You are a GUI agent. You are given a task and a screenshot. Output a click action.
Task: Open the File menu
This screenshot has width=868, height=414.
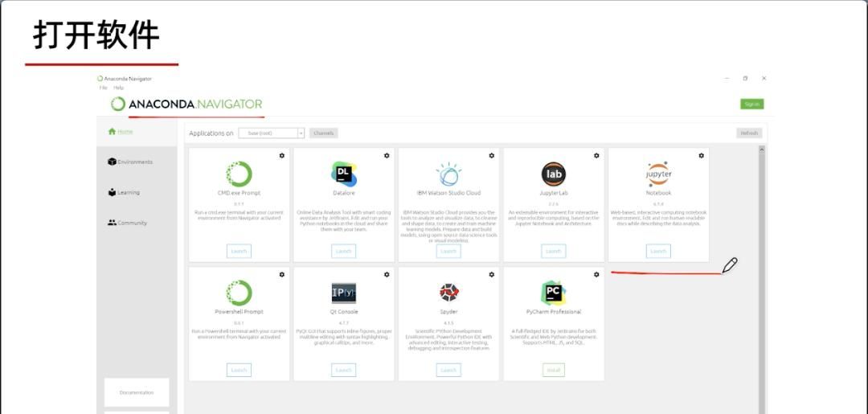pos(103,88)
